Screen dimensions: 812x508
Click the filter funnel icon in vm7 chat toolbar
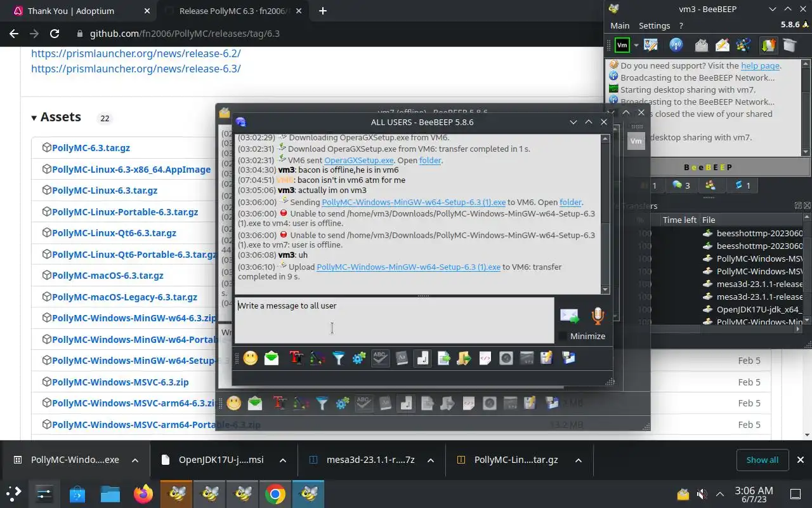[x=322, y=403]
